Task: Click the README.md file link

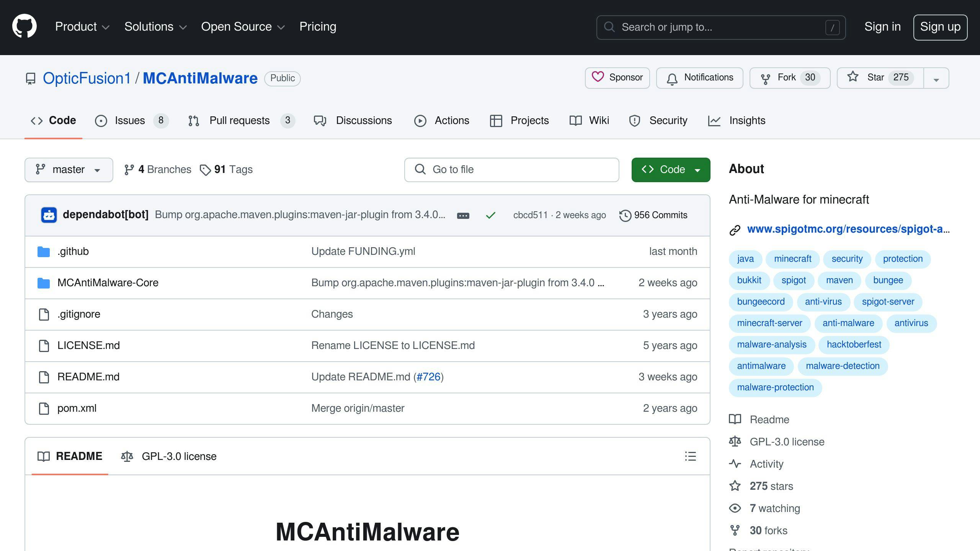Action: (88, 377)
